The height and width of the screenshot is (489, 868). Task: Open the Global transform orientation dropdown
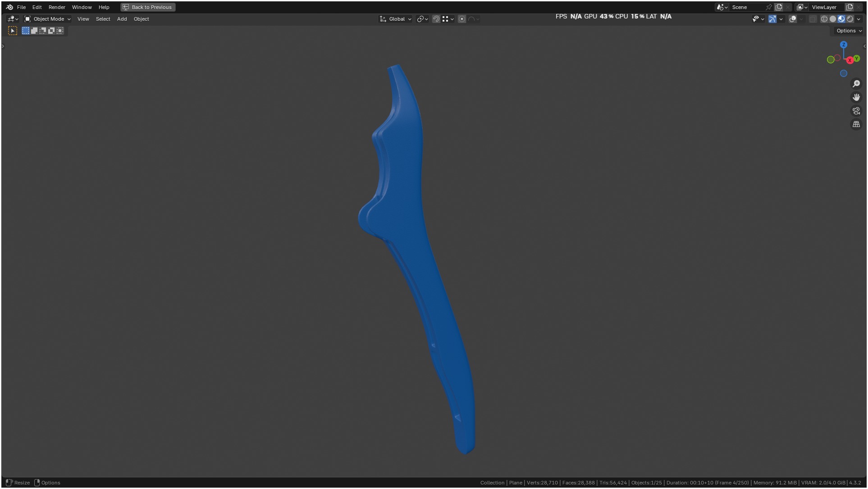tap(396, 19)
